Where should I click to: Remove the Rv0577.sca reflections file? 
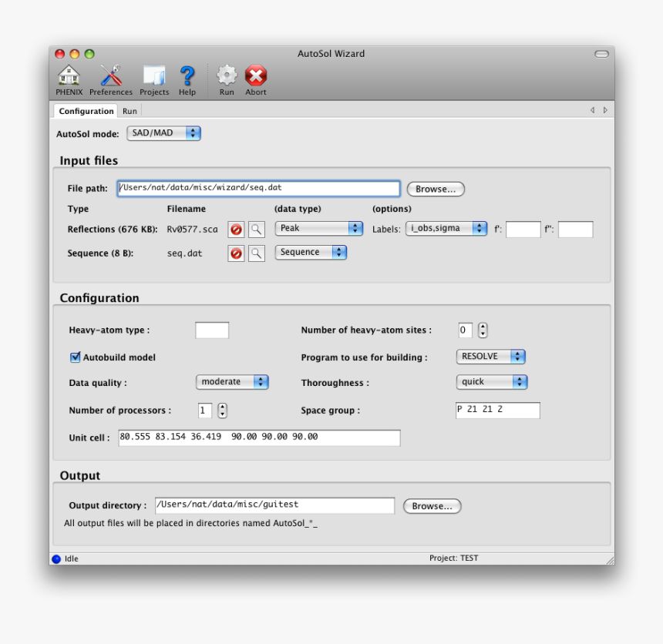click(236, 230)
